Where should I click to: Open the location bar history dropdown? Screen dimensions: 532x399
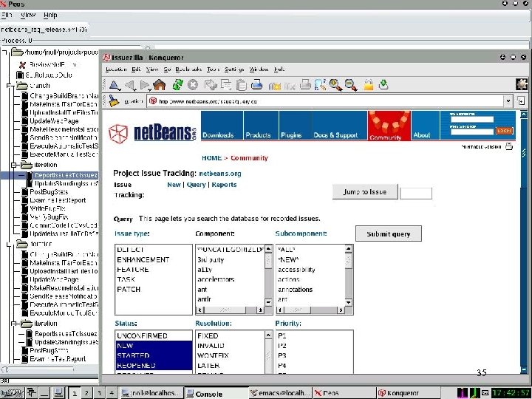click(508, 100)
